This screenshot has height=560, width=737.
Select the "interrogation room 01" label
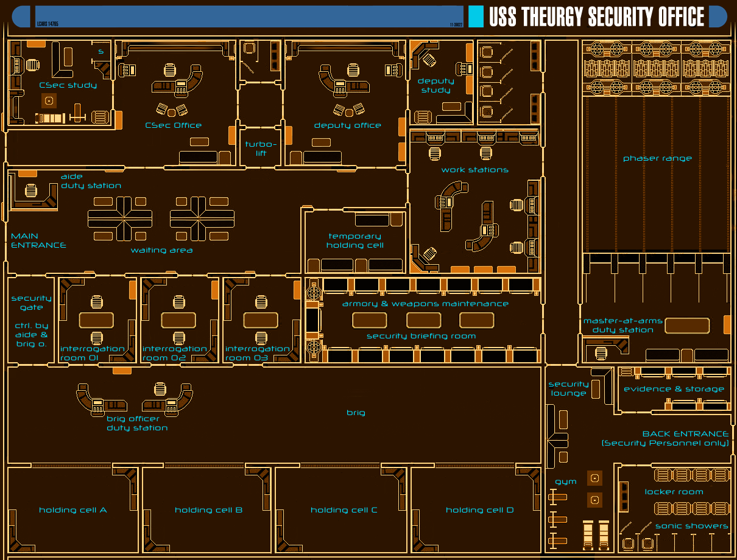[x=92, y=353]
